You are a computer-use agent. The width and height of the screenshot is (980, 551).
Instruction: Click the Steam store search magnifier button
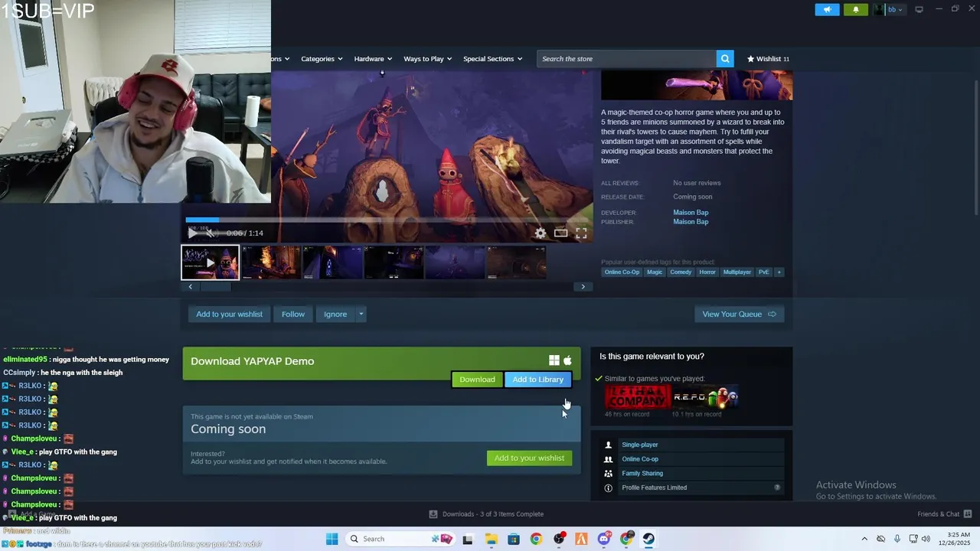tap(725, 59)
